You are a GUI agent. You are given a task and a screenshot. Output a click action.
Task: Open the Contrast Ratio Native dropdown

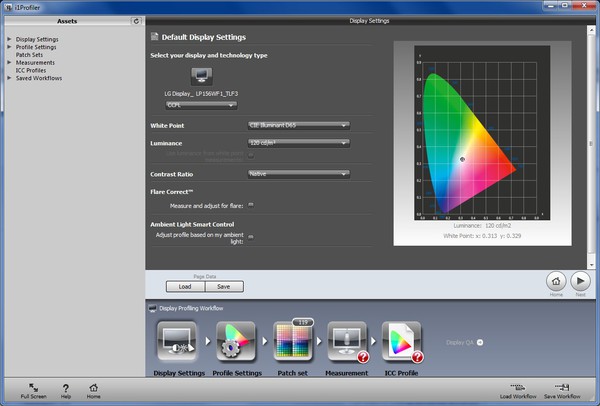(x=298, y=174)
